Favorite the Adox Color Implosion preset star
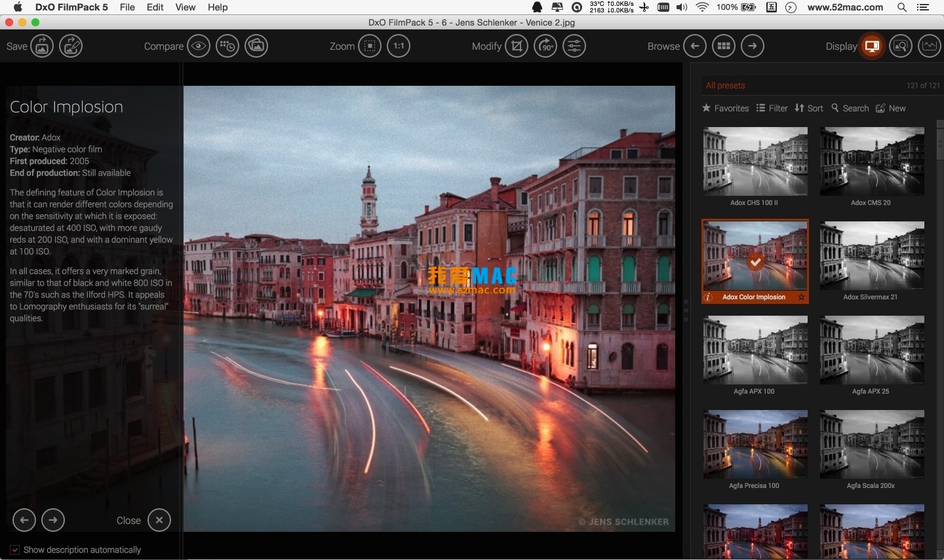 [x=801, y=297]
